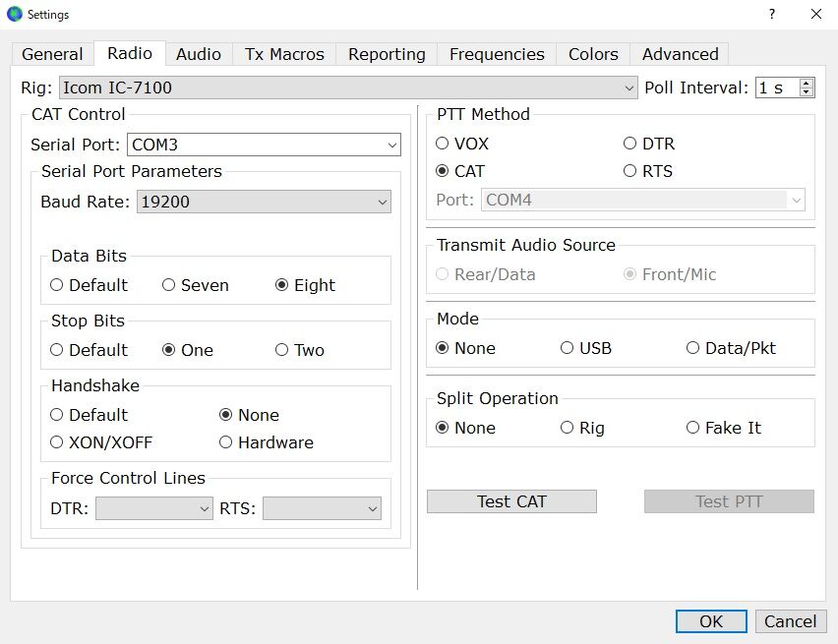
Task: Select Default handshake option
Action: (x=89, y=414)
